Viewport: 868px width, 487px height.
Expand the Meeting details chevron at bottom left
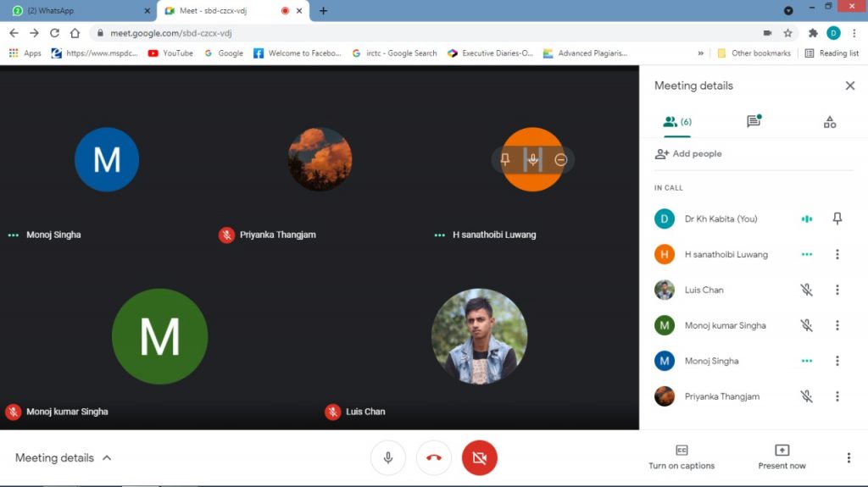tap(107, 458)
